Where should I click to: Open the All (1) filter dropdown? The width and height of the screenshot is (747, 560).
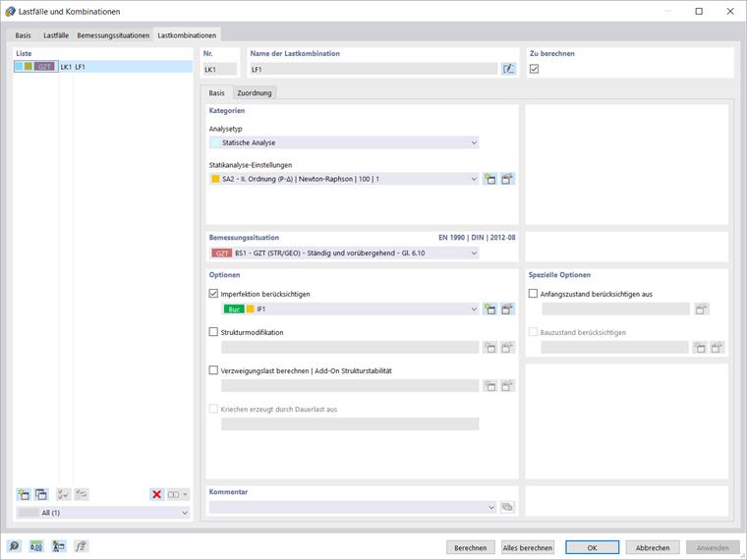103,513
